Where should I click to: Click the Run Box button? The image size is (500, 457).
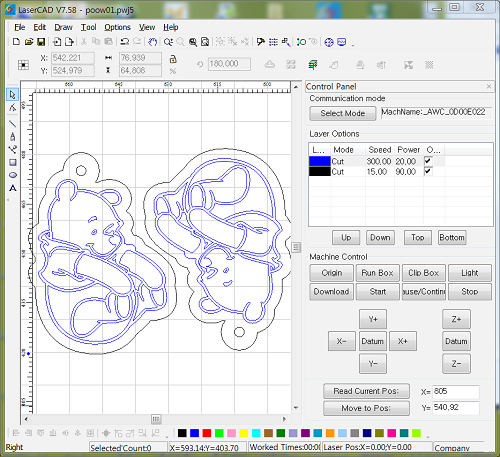coord(377,273)
